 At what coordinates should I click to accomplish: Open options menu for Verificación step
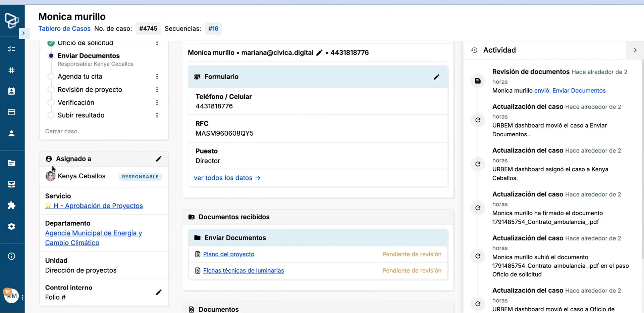(x=157, y=102)
